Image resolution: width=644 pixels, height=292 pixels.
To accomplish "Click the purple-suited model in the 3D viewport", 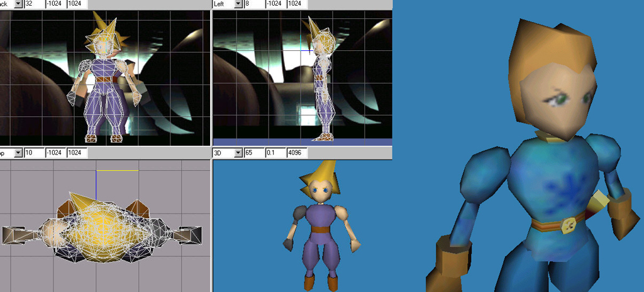I will 321,225.
